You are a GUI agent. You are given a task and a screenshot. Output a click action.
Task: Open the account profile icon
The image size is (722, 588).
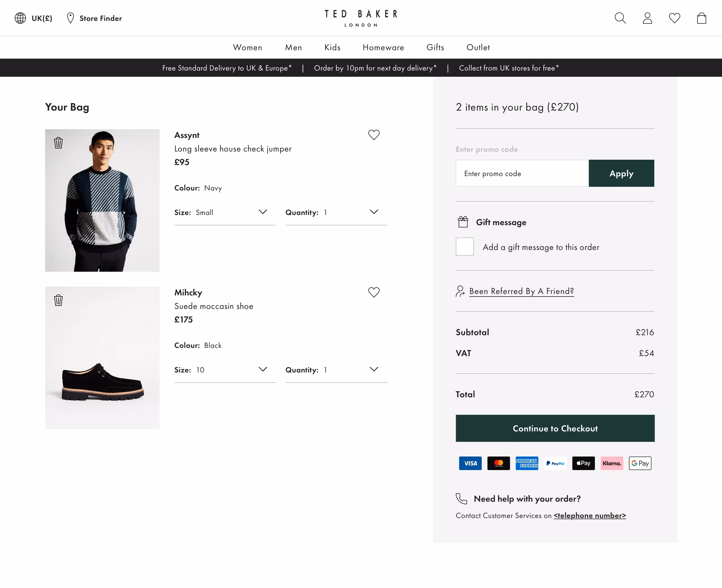(647, 18)
